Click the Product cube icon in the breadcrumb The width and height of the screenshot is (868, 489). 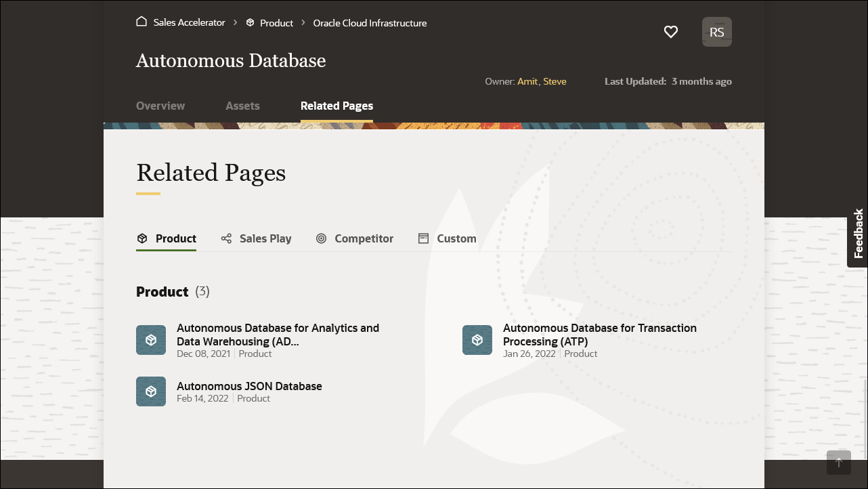(x=251, y=22)
